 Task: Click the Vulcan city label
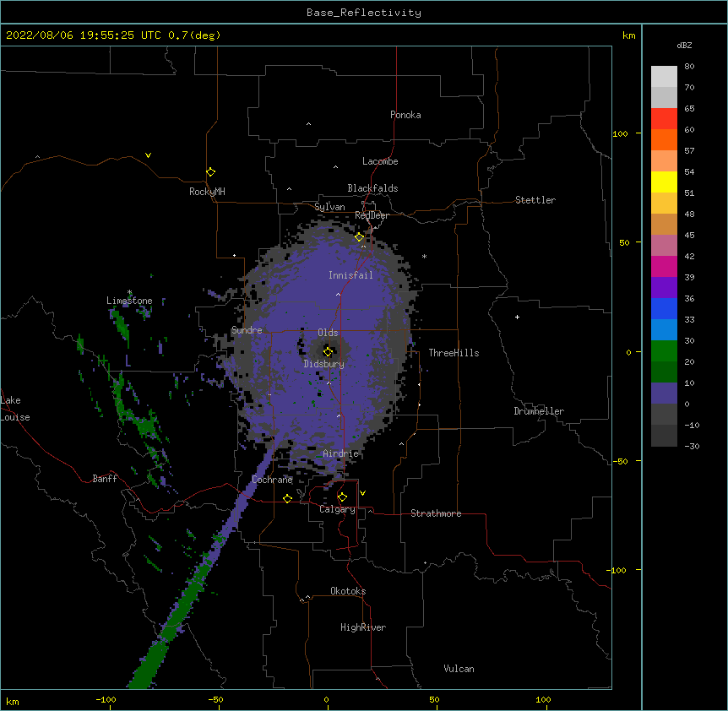pos(459,669)
